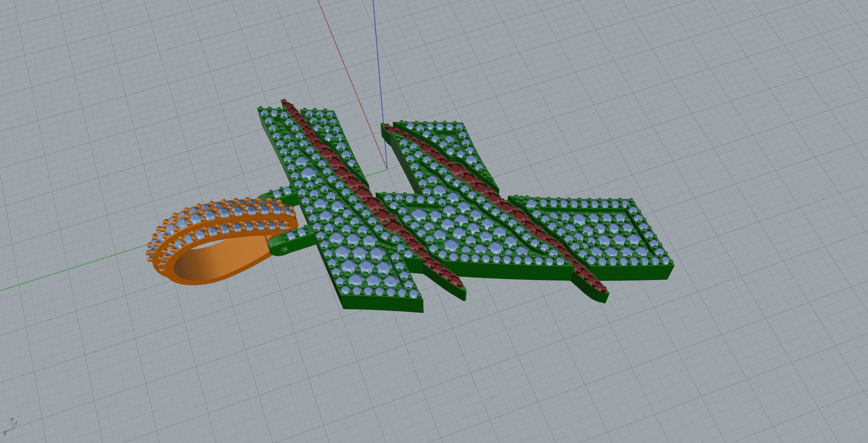Select the rectangular frame section of pendant
The width and height of the screenshot is (868, 443).
[x=592, y=233]
